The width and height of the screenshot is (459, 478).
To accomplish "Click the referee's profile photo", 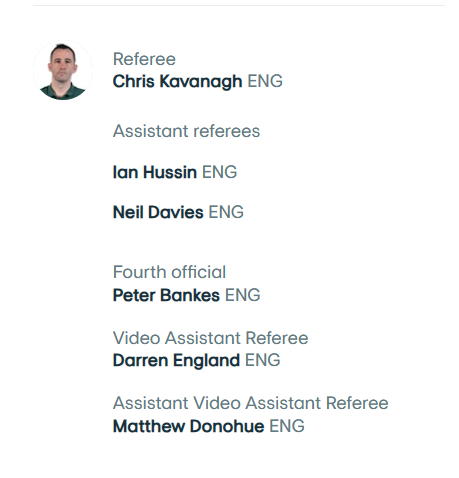I will click(x=63, y=70).
